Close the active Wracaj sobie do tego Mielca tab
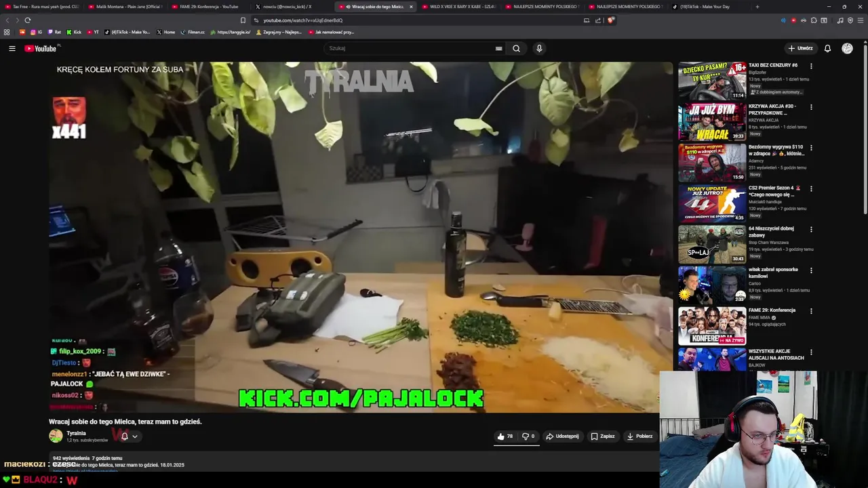 tap(410, 7)
